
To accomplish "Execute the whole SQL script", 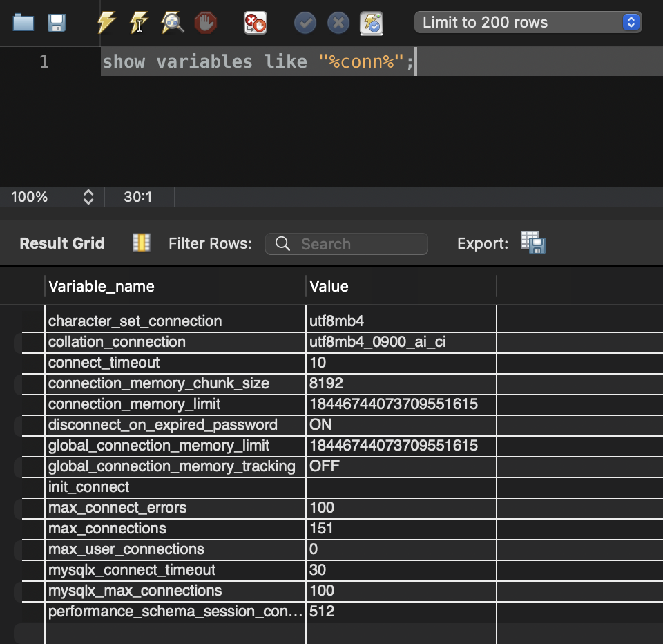I will coord(106,23).
